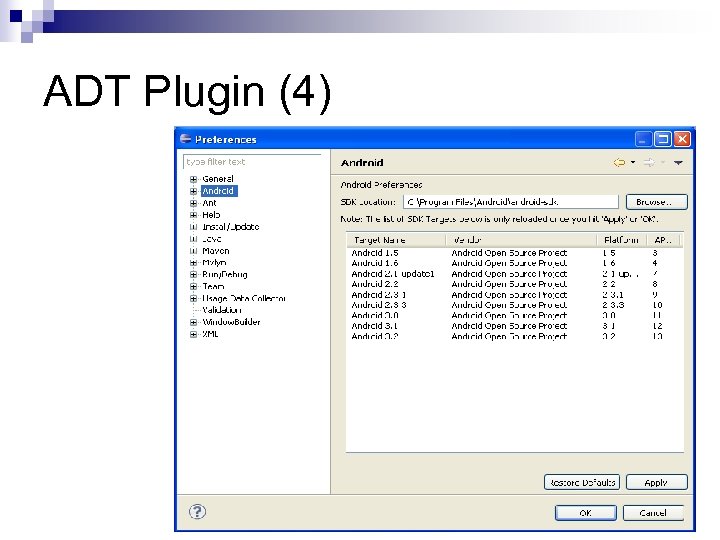Select the Android 3.0 target row

click(515, 315)
